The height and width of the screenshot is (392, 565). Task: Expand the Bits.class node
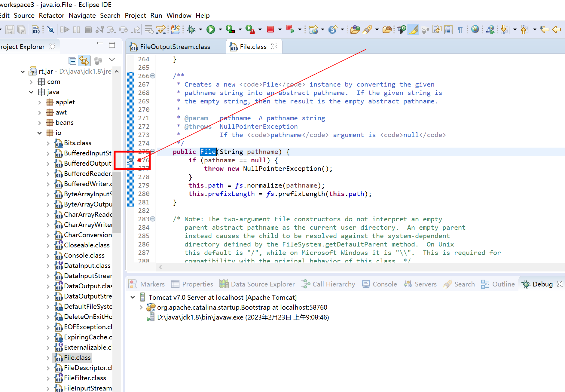tap(48, 143)
